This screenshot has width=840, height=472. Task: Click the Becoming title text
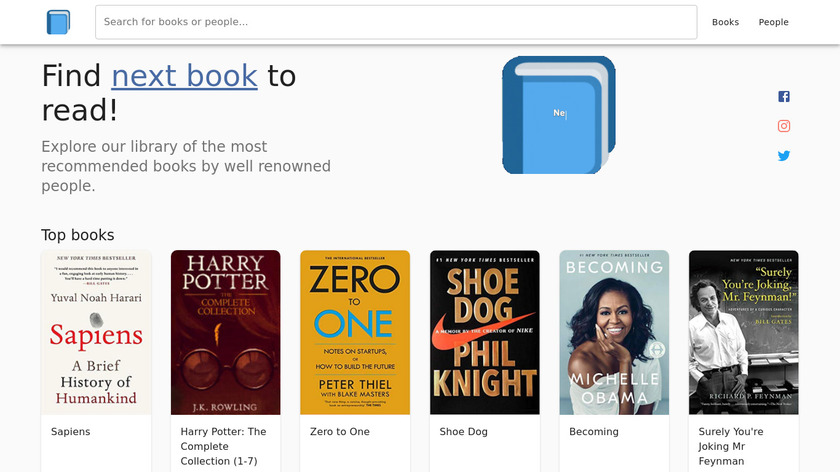pyautogui.click(x=594, y=432)
